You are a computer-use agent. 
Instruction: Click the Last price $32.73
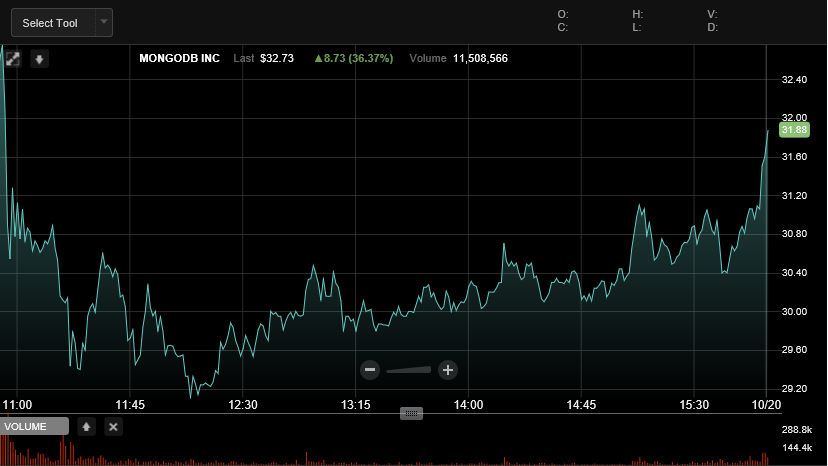pos(277,58)
